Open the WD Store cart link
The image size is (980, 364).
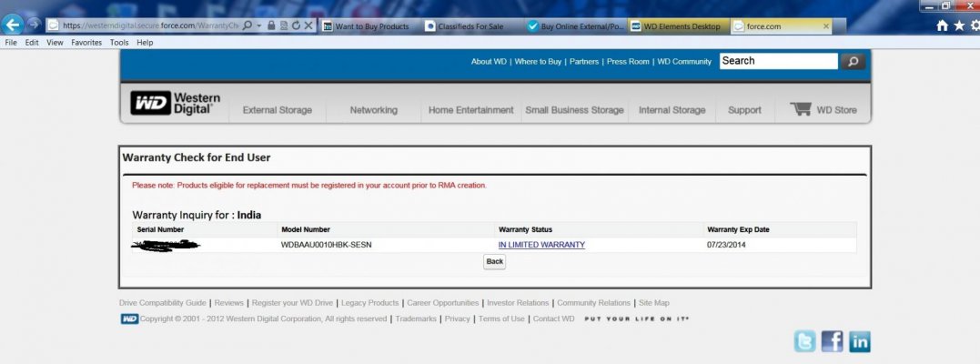[x=823, y=109]
